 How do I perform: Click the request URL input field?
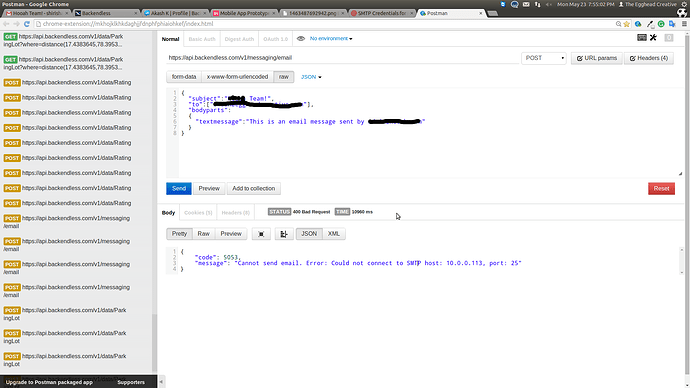point(342,58)
